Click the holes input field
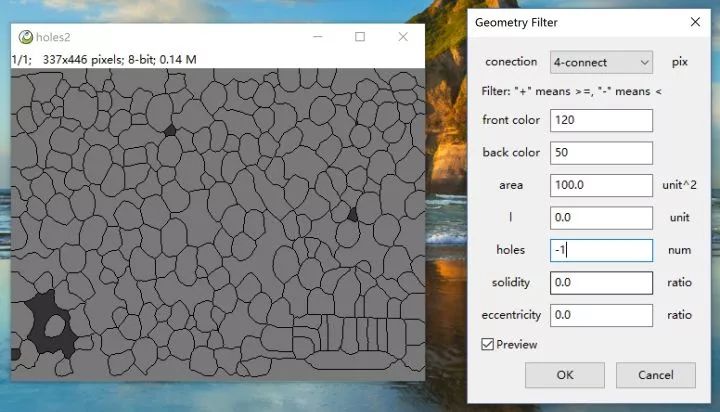Image resolution: width=720 pixels, height=412 pixels. [x=601, y=250]
